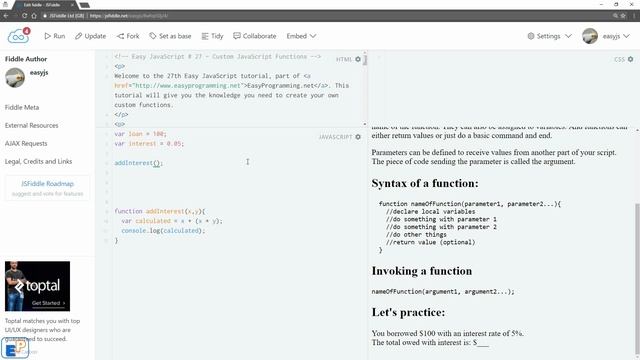Update the fiddle

[90, 36]
